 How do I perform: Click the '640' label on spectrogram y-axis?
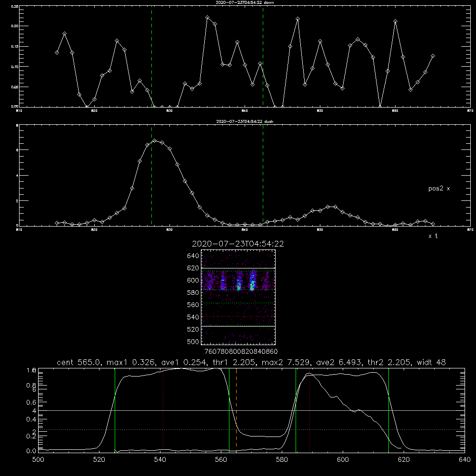(193, 256)
